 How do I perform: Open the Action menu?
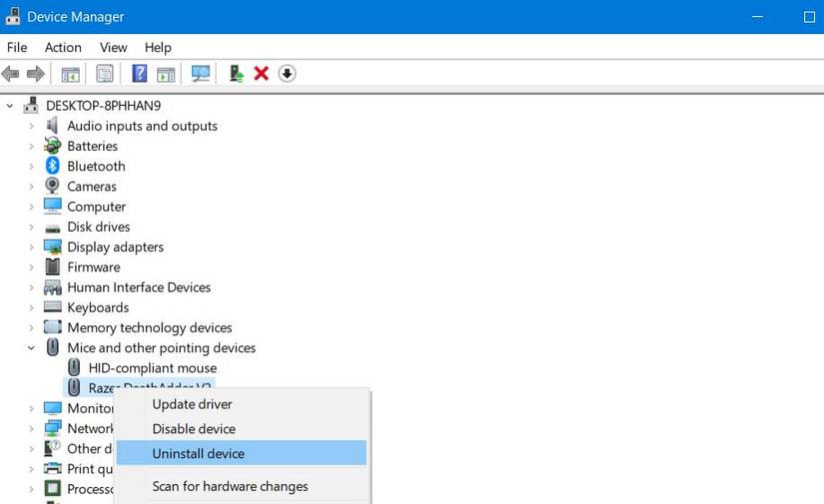63,47
